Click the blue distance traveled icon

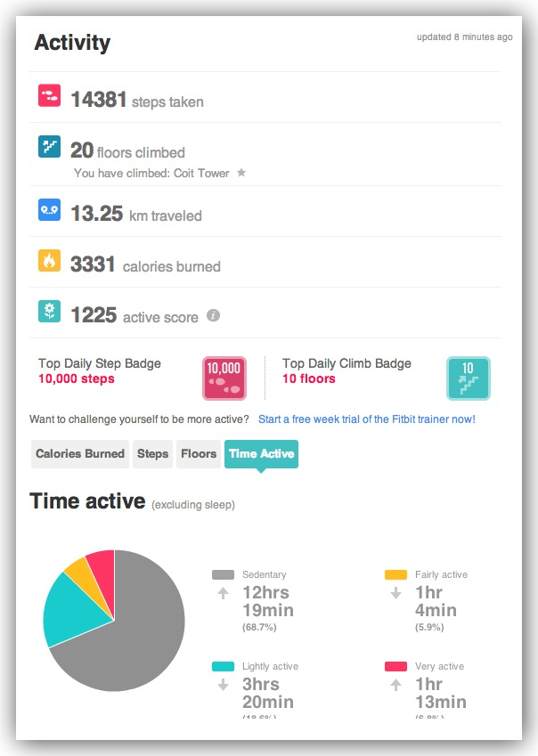click(x=49, y=210)
